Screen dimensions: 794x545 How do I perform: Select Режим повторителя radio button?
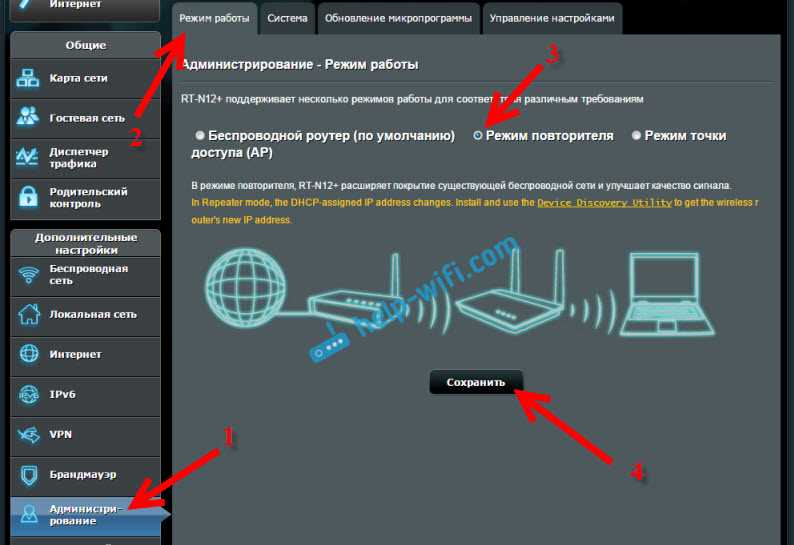click(478, 135)
